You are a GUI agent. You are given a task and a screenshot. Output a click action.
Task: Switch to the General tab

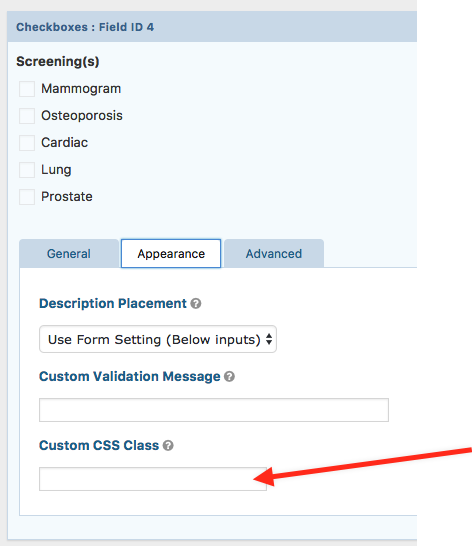(69, 254)
